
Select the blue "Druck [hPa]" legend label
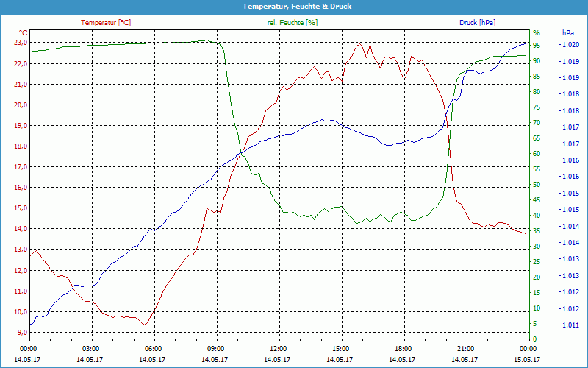(x=477, y=23)
